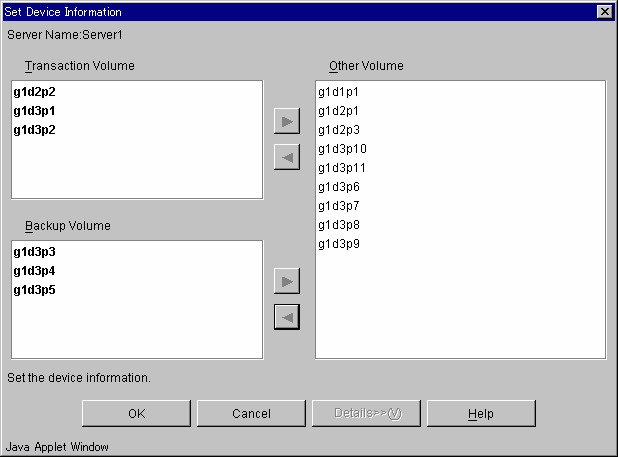Select g1d2p2 in Transaction Volume list
The image size is (618, 457).
(x=35, y=92)
